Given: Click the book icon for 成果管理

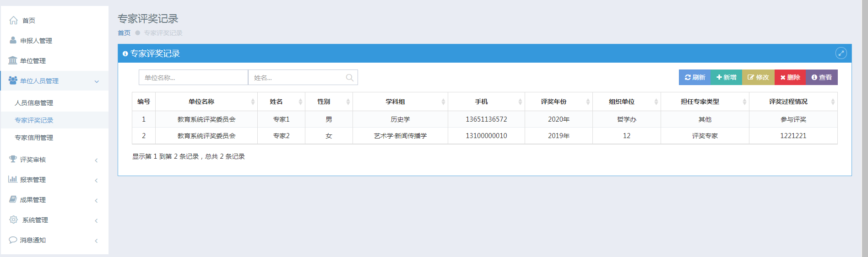Looking at the screenshot, I should tap(13, 199).
